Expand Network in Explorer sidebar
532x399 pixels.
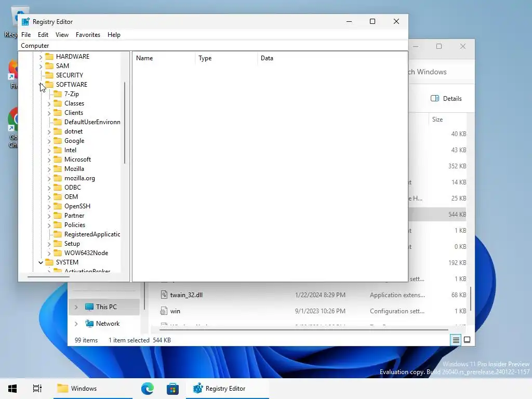[76, 324]
